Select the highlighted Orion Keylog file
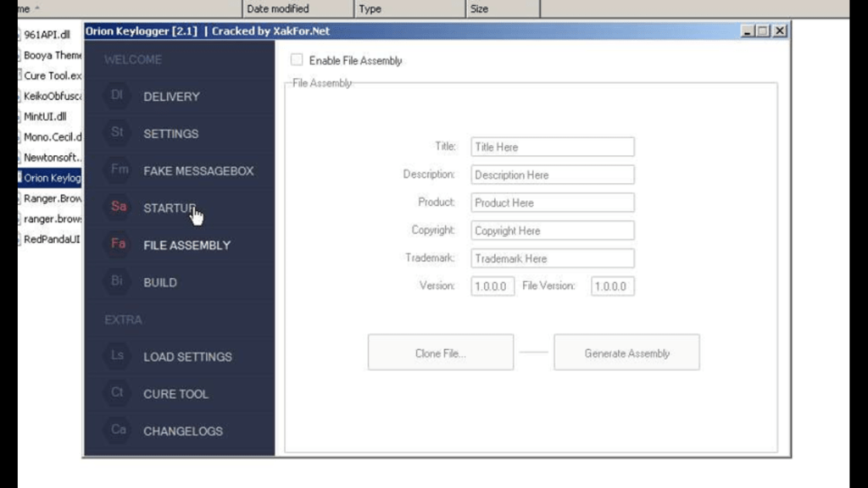This screenshot has width=868, height=488. tap(50, 178)
